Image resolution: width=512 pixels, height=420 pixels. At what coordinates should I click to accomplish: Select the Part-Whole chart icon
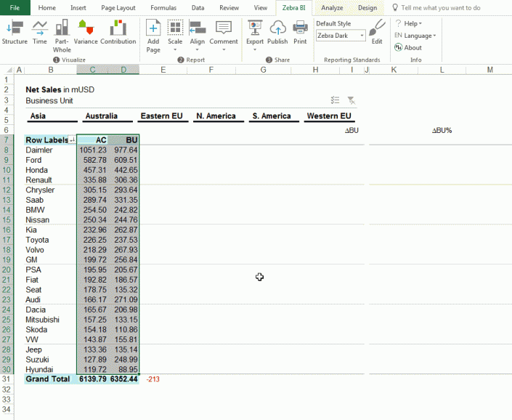click(62, 29)
